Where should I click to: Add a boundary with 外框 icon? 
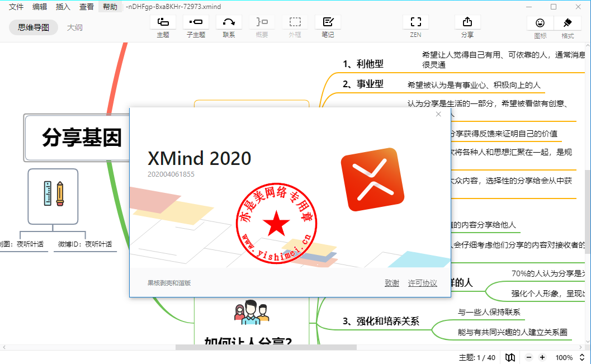(x=295, y=22)
